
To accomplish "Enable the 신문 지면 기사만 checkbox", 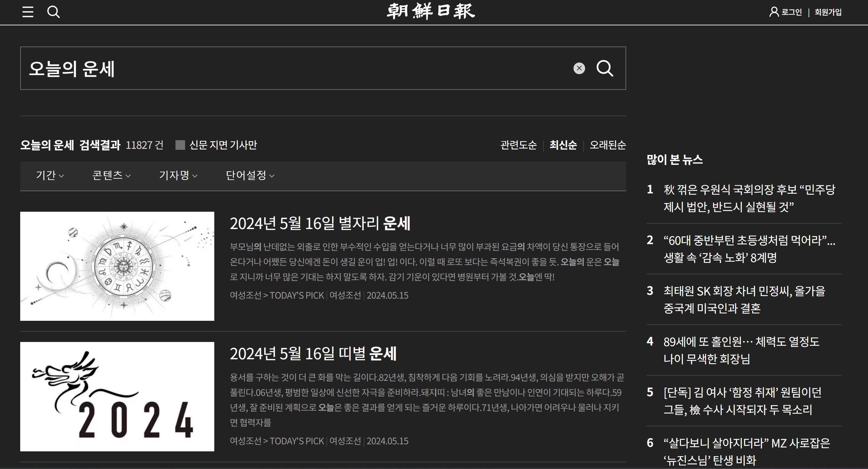I will tap(180, 145).
